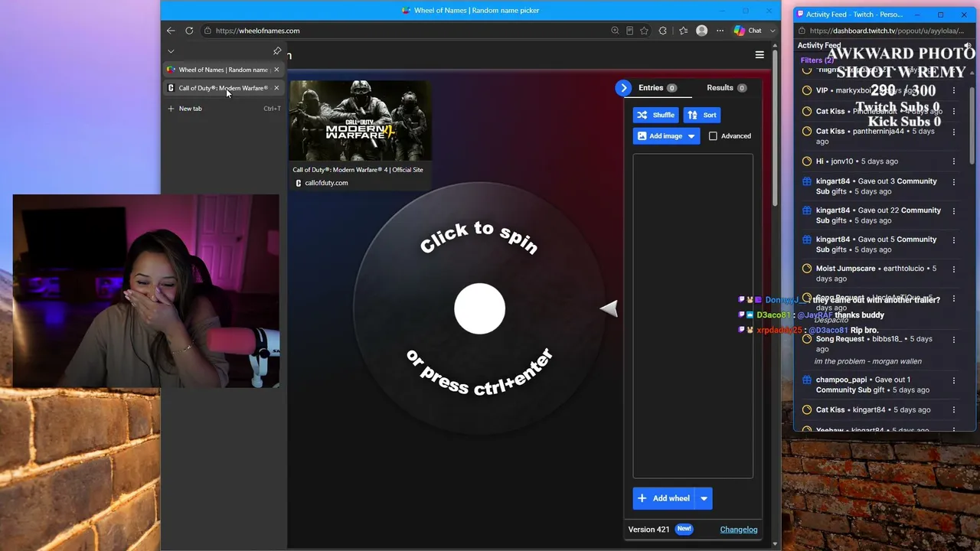The width and height of the screenshot is (980, 551).
Task: Open options for Moist Jumpscare earthtolucio event
Action: (954, 269)
